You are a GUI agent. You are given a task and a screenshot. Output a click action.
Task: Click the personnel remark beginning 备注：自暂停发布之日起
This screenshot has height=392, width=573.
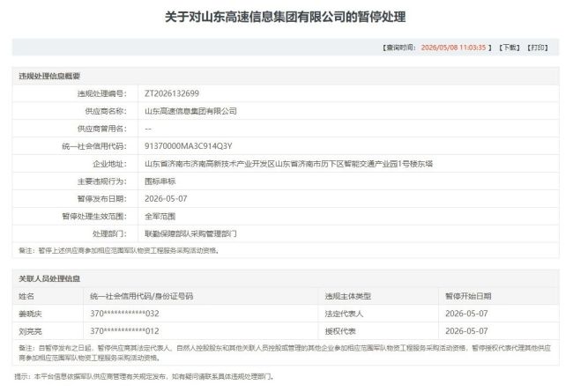point(285,353)
